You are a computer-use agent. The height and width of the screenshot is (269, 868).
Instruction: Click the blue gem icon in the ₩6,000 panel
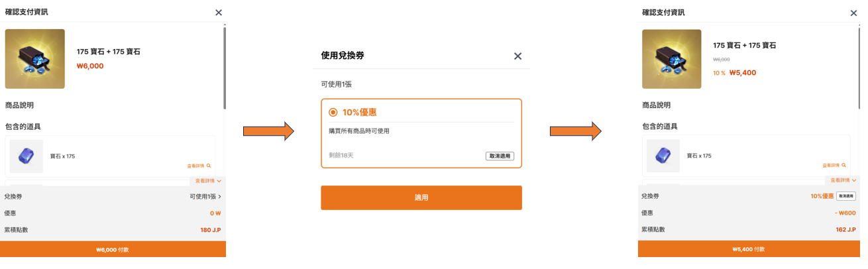click(27, 156)
